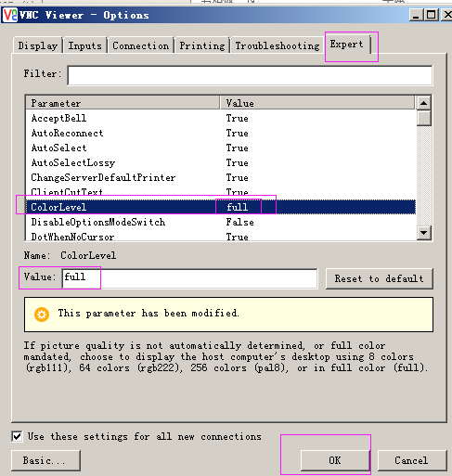The height and width of the screenshot is (476, 452).
Task: Click the Cancel button
Action: point(412,460)
